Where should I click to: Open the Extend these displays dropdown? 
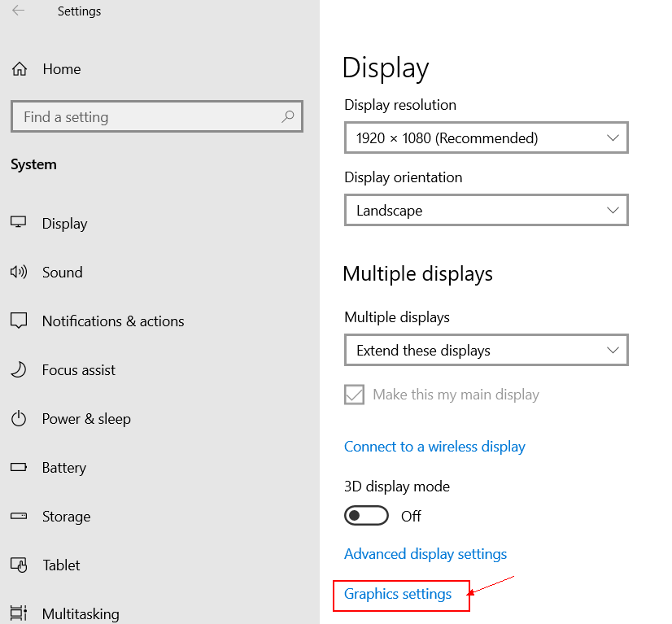[486, 350]
